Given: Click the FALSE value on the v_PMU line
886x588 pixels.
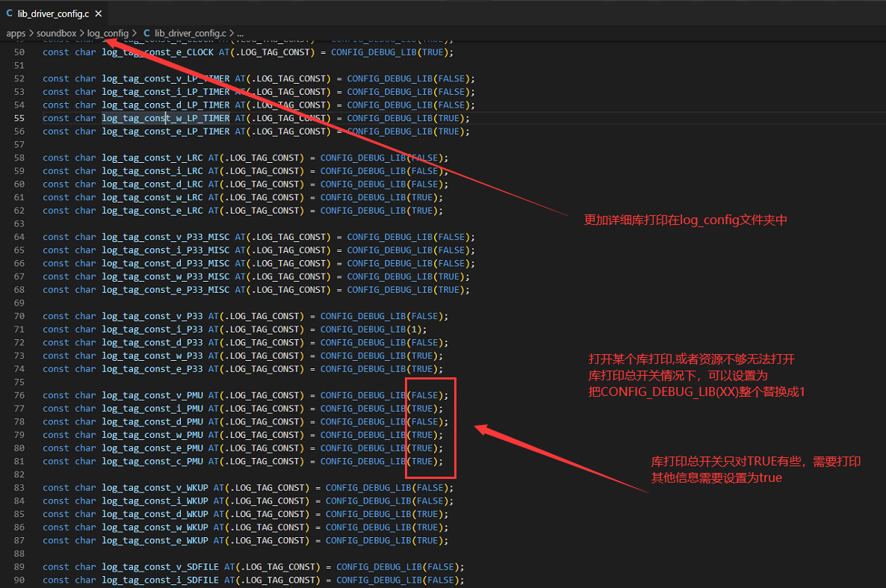Looking at the screenshot, I should pyautogui.click(x=424, y=395).
